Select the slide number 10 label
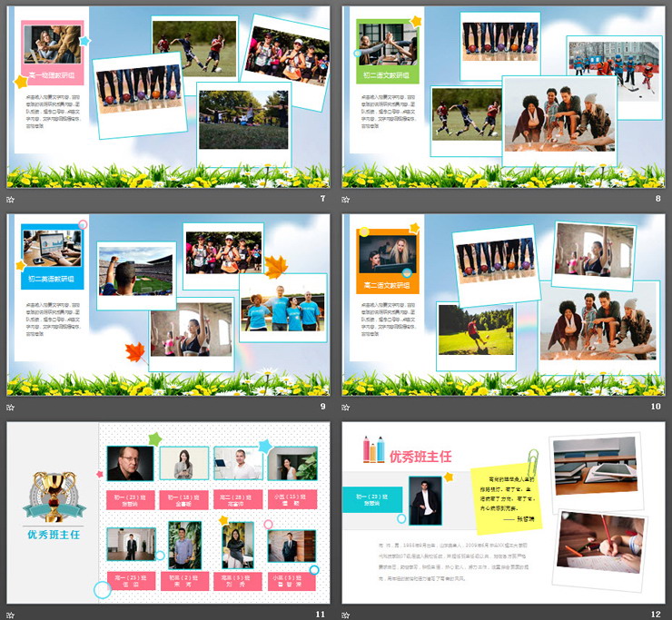 point(655,407)
